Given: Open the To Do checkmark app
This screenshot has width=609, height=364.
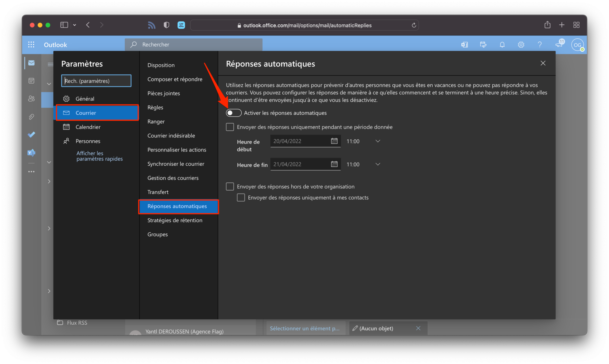Looking at the screenshot, I should 31,135.
